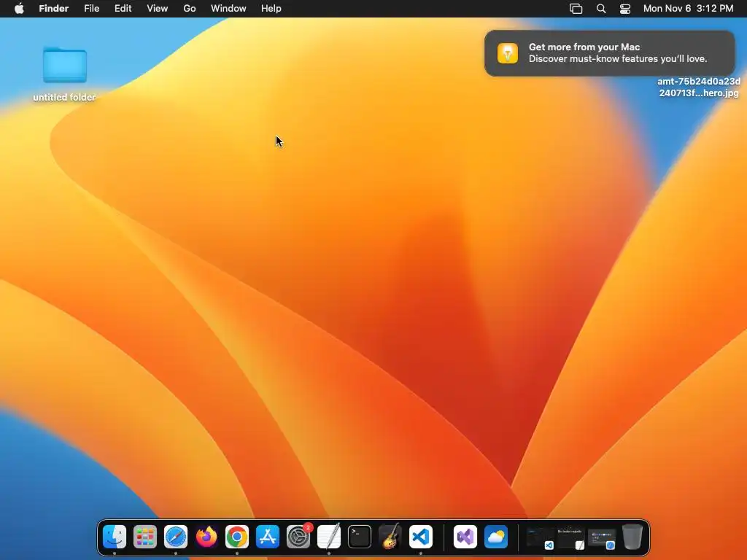Open the Help menu
Screen dimensions: 747x560
tap(271, 9)
